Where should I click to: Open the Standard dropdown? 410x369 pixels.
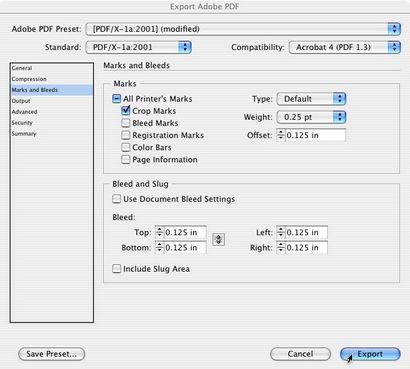138,47
